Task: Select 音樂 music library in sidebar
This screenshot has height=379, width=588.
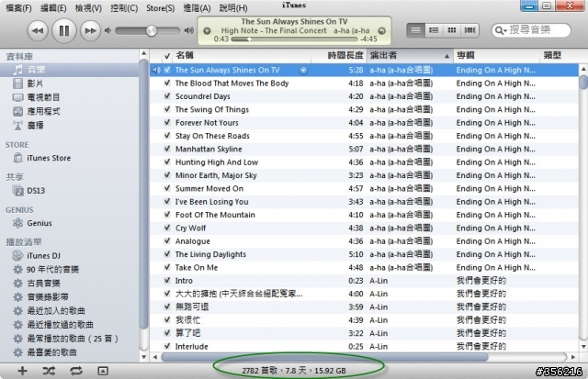Action: [x=70, y=70]
